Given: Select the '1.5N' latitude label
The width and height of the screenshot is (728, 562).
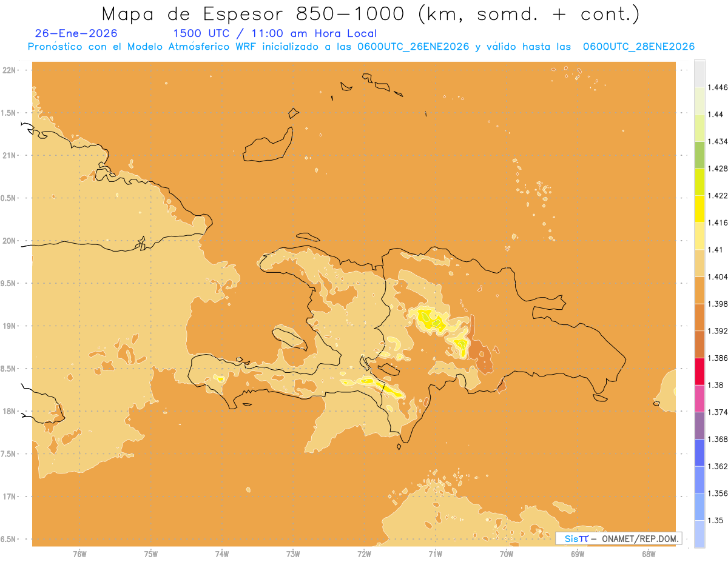Looking at the screenshot, I should click(x=8, y=113).
